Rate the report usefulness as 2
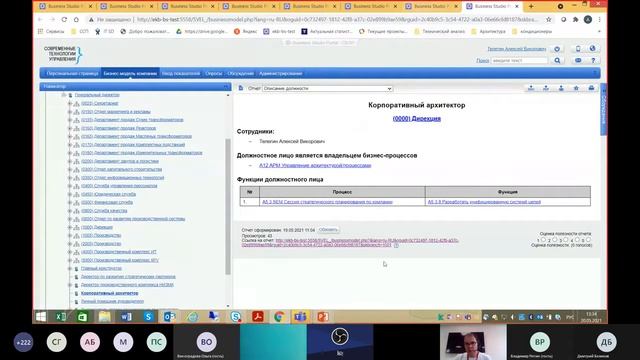Screen dimensions: 640x360 pos(555,240)
